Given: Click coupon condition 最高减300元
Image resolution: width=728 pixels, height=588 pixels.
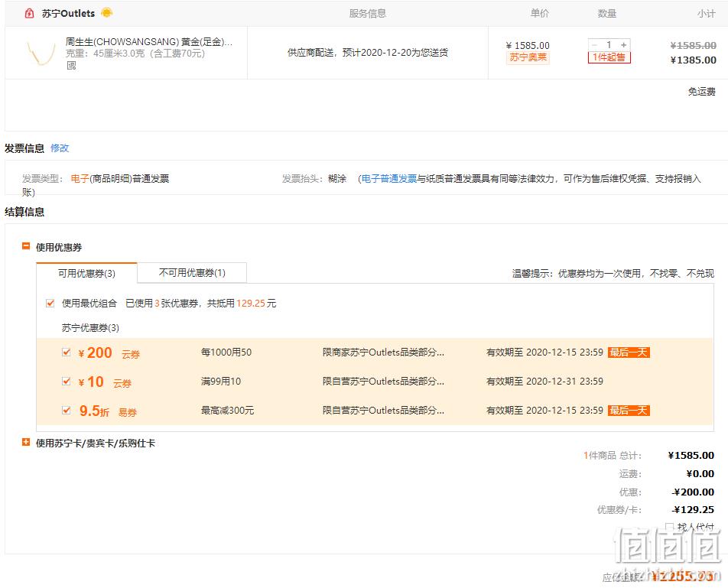Looking at the screenshot, I should (228, 411).
